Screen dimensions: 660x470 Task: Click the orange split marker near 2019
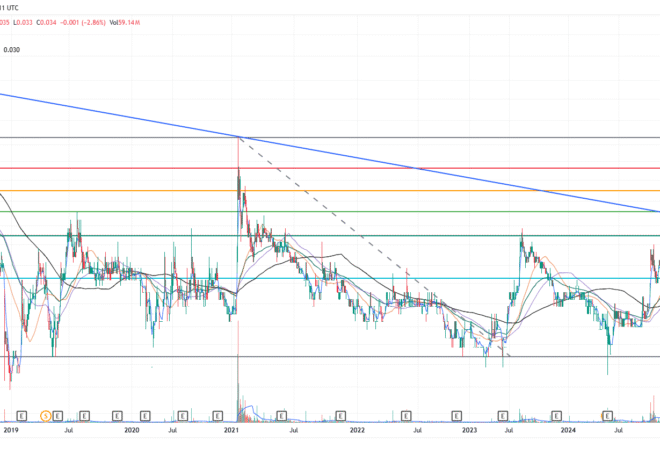pos(45,415)
